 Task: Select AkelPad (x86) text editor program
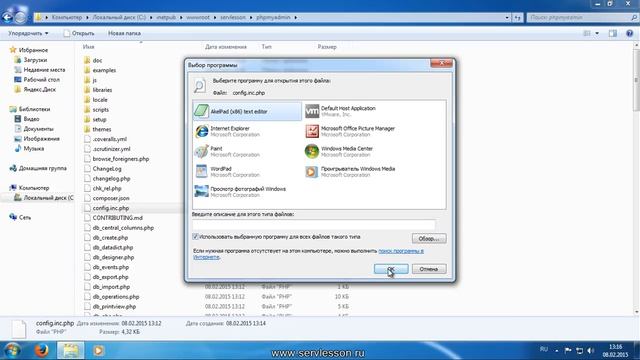click(x=247, y=111)
